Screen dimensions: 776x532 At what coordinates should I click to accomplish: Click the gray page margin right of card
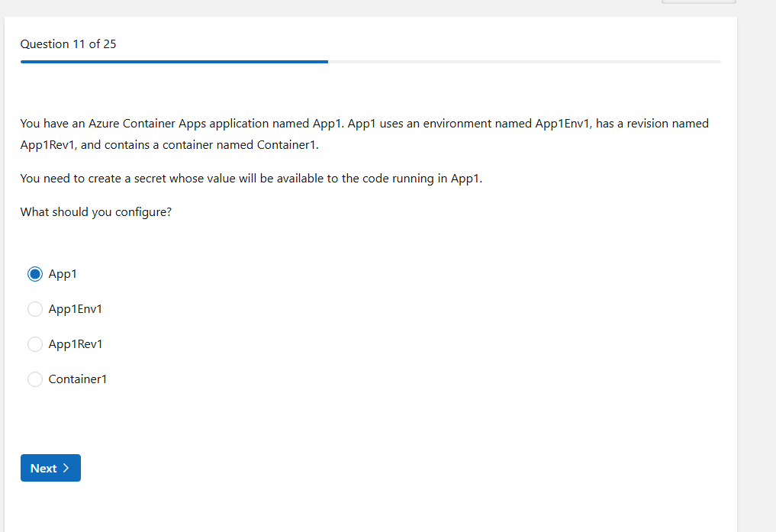click(756, 267)
